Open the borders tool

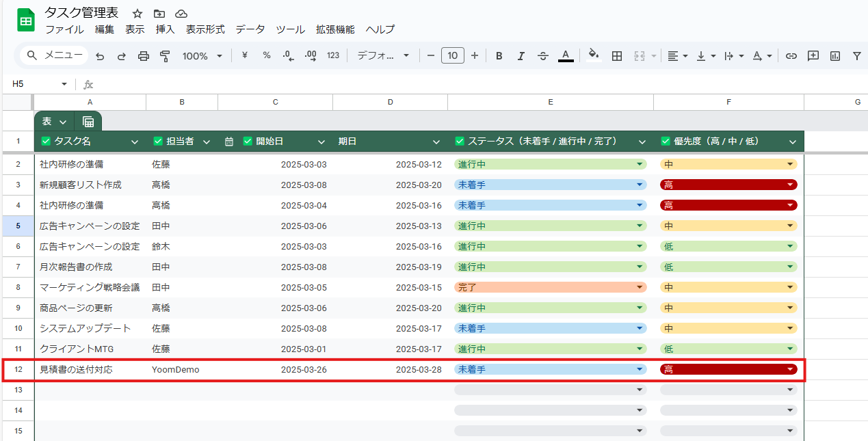[x=616, y=56]
